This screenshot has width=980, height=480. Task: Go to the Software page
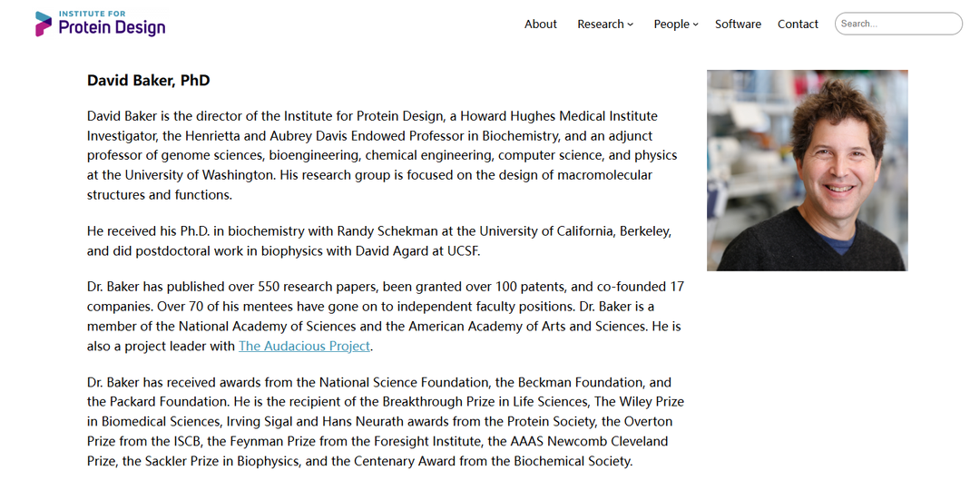pyautogui.click(x=738, y=24)
